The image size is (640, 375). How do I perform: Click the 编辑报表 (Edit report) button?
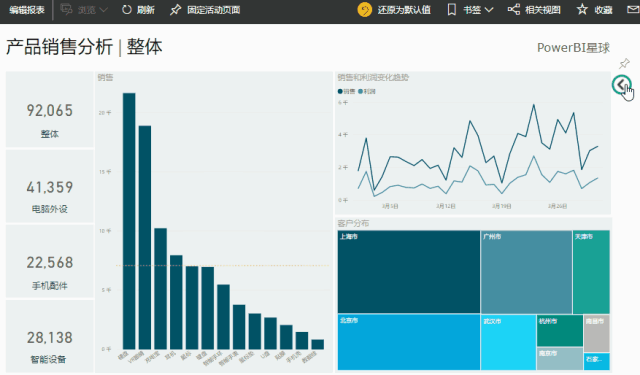(x=27, y=10)
